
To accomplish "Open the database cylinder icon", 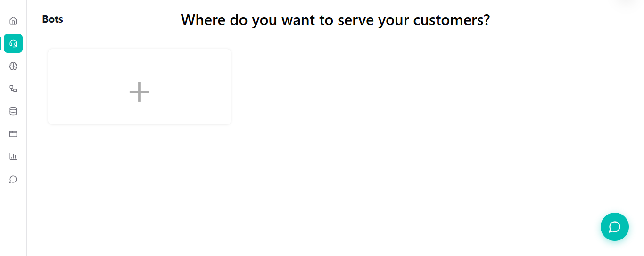I will [x=13, y=111].
